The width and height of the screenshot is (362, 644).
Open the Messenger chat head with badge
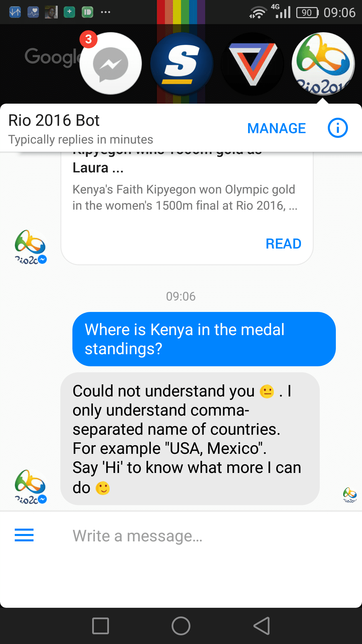pyautogui.click(x=110, y=63)
